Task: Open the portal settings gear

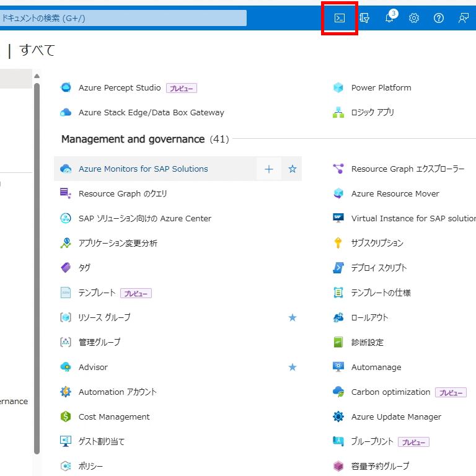Action: click(x=414, y=18)
